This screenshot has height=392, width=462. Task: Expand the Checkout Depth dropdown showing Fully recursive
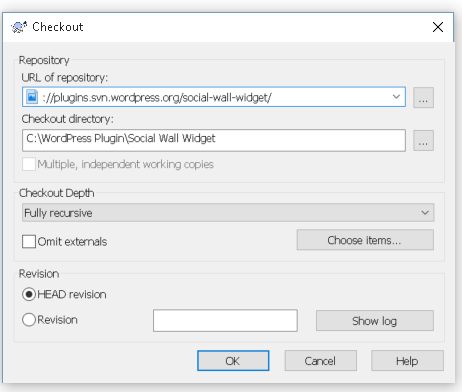(228, 213)
